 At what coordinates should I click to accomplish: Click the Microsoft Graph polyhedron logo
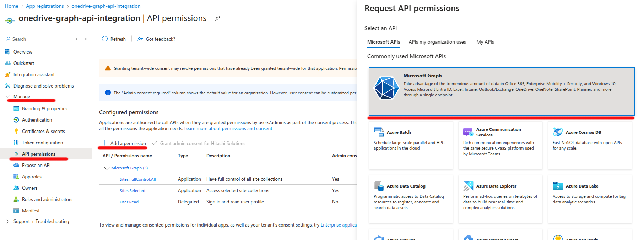[x=386, y=88]
